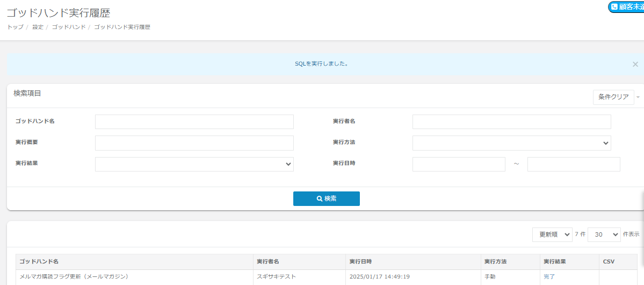Expand the arrow beside 条件クリア
The width and height of the screenshot is (644, 285).
(638, 97)
